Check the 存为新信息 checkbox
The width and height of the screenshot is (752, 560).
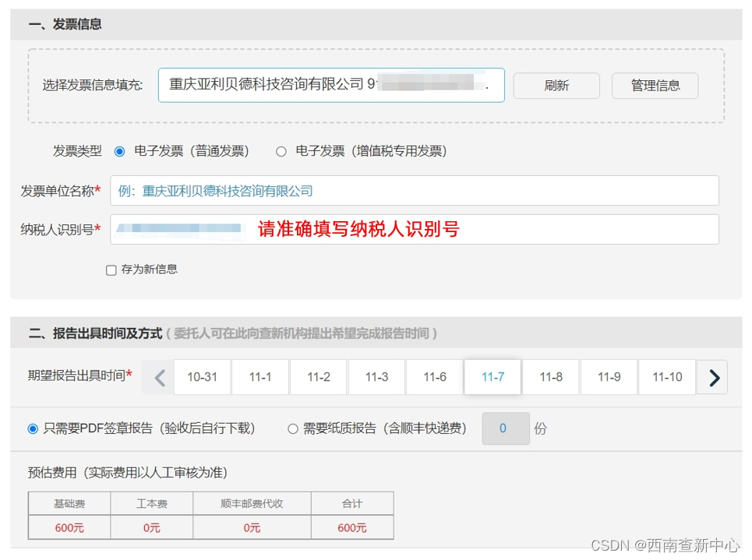point(111,270)
